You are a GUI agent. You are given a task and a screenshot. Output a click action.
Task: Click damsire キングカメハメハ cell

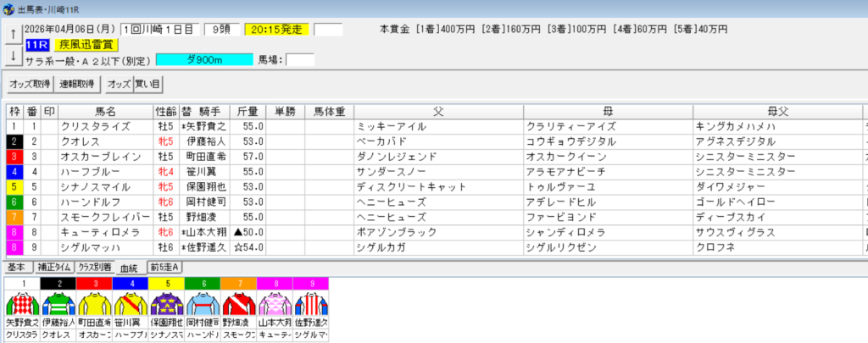pos(777,127)
